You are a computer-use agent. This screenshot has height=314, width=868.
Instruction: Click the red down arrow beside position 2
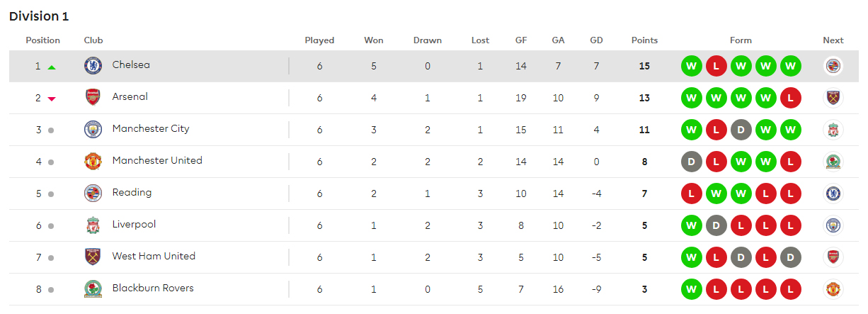click(x=52, y=99)
